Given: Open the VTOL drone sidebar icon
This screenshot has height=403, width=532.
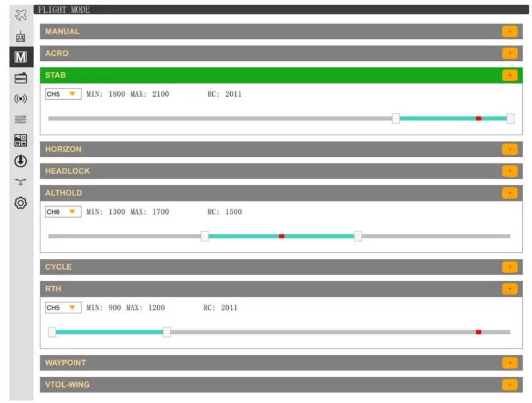Looking at the screenshot, I should (21, 182).
